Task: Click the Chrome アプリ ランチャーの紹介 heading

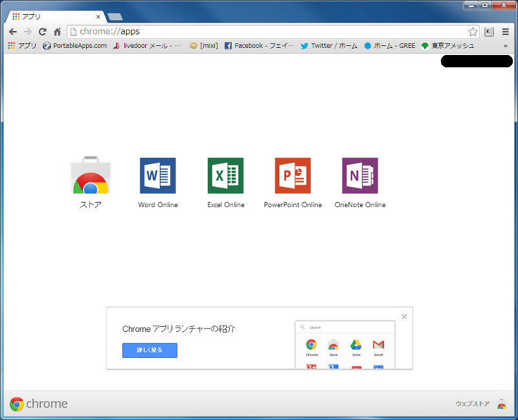Action: pos(179,329)
